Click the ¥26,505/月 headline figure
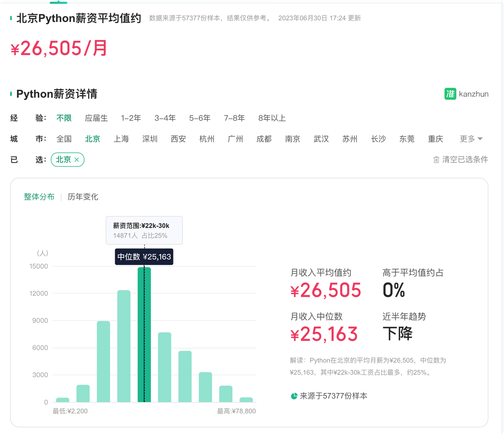The height and width of the screenshot is (435, 504). [59, 48]
